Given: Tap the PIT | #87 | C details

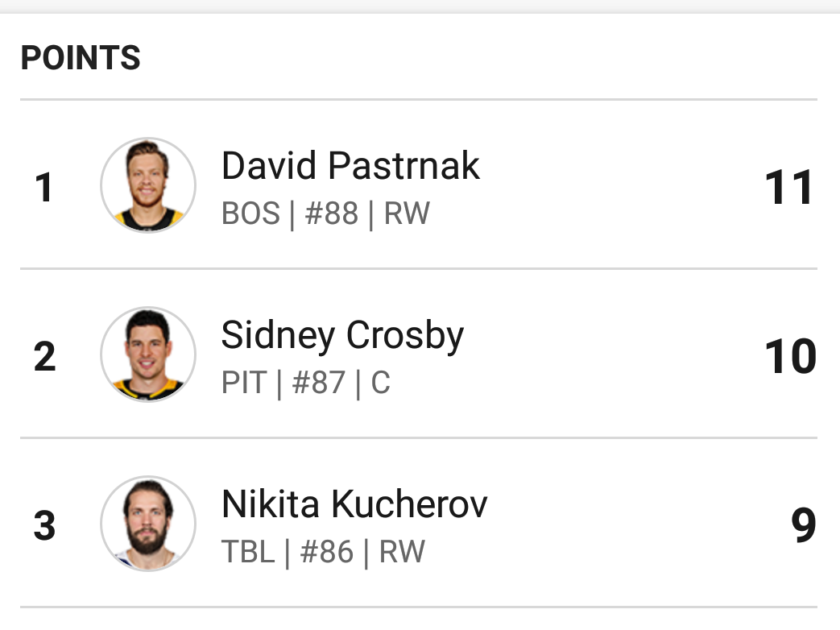Looking at the screenshot, I should point(306,383).
